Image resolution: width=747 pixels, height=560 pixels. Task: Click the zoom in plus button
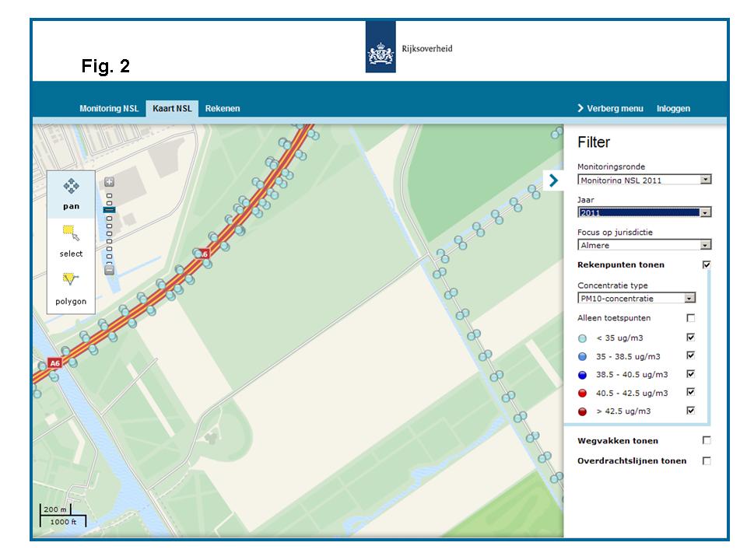click(x=109, y=182)
